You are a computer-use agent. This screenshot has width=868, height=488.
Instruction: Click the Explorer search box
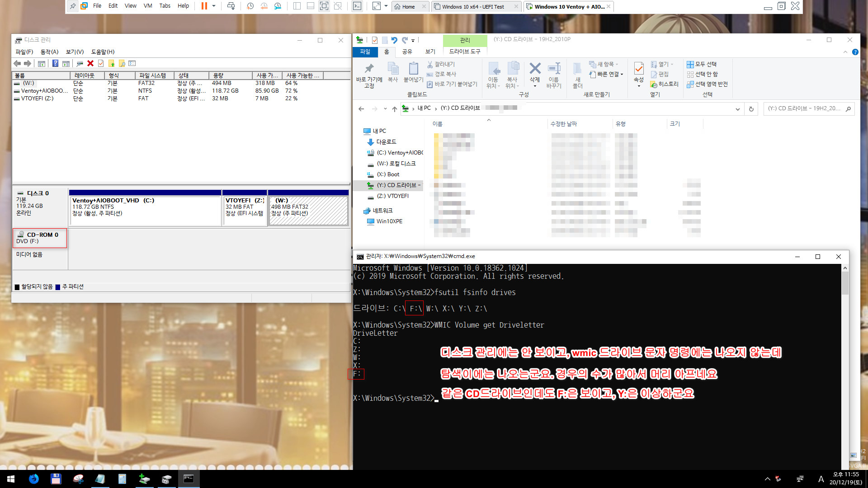pyautogui.click(x=809, y=109)
